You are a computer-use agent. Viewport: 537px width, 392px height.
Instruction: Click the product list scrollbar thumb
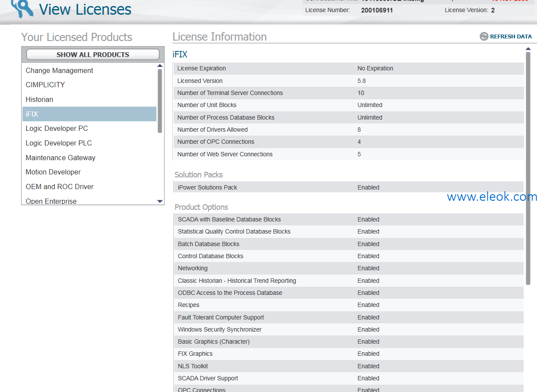pyautogui.click(x=160, y=101)
